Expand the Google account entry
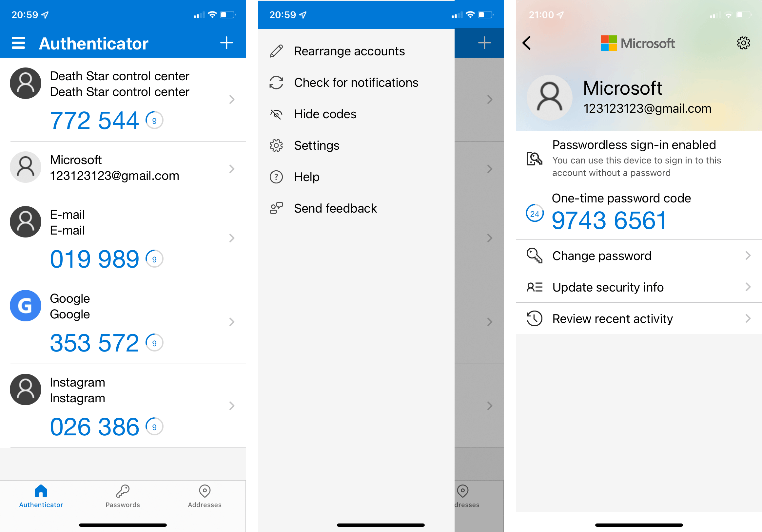This screenshot has height=532, width=762. click(232, 321)
